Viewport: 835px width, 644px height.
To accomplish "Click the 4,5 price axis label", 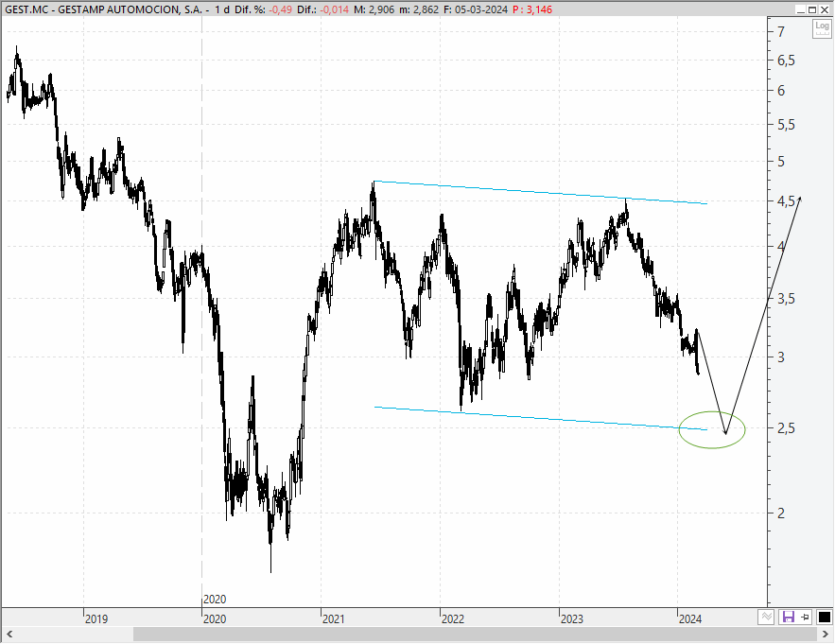I will pos(787,200).
